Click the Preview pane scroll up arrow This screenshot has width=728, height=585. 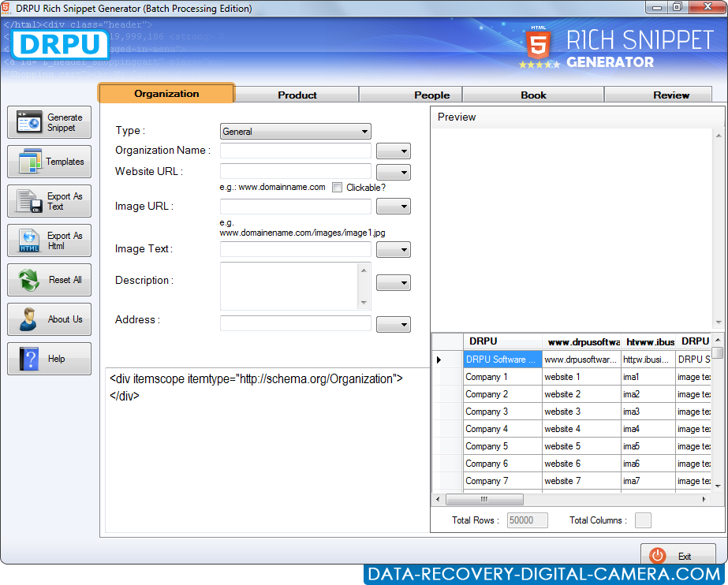[x=719, y=136]
